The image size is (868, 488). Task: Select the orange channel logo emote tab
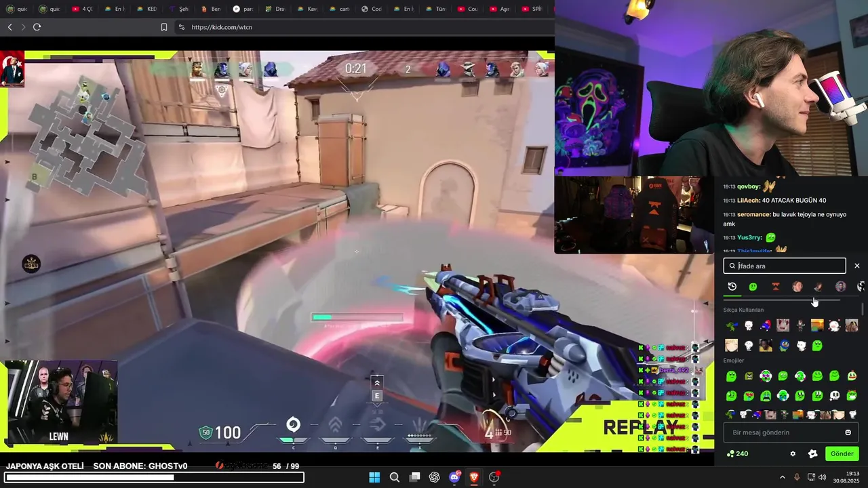click(776, 287)
